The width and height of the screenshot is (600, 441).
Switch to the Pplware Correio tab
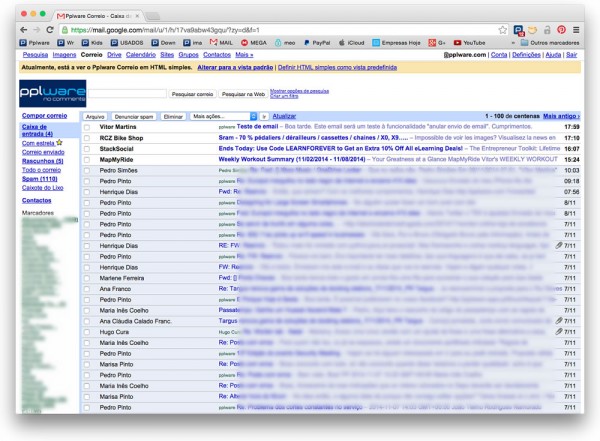[x=98, y=16]
